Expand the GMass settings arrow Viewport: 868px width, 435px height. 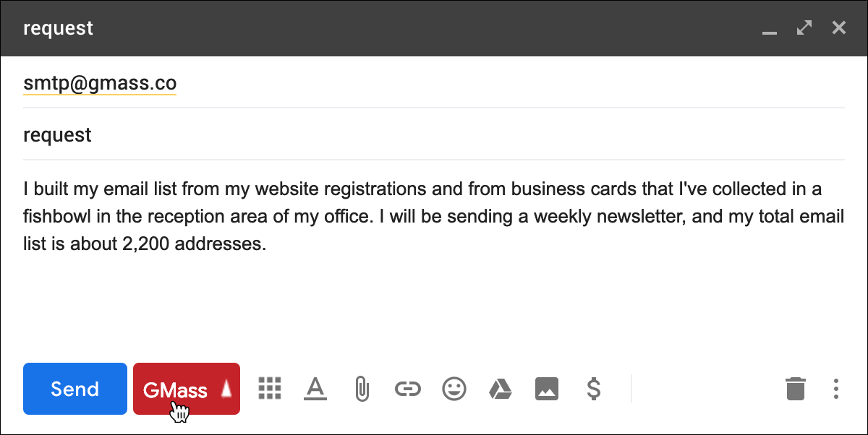click(226, 389)
